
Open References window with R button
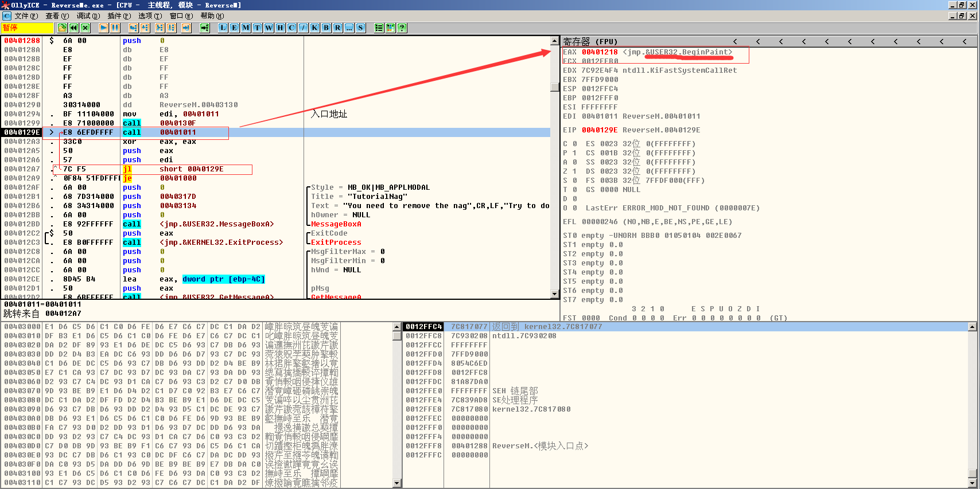337,28
